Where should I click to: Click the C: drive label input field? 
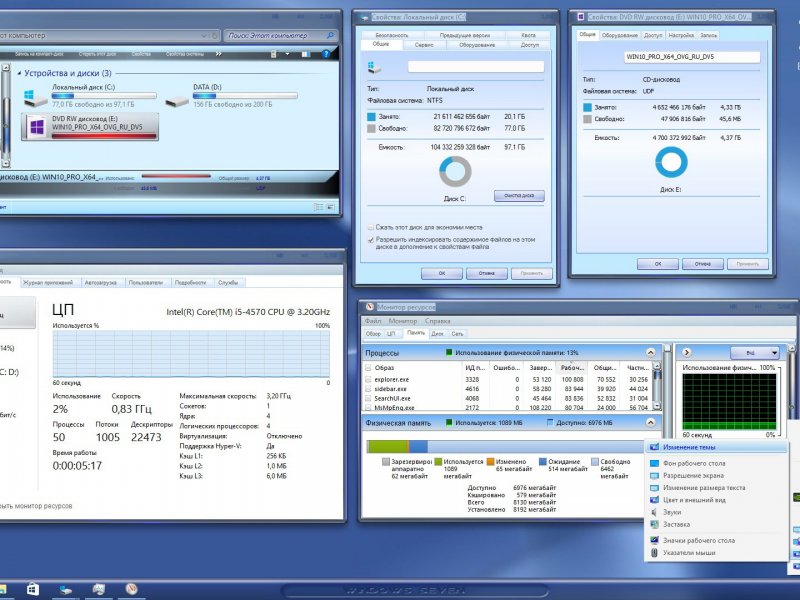tap(476, 67)
